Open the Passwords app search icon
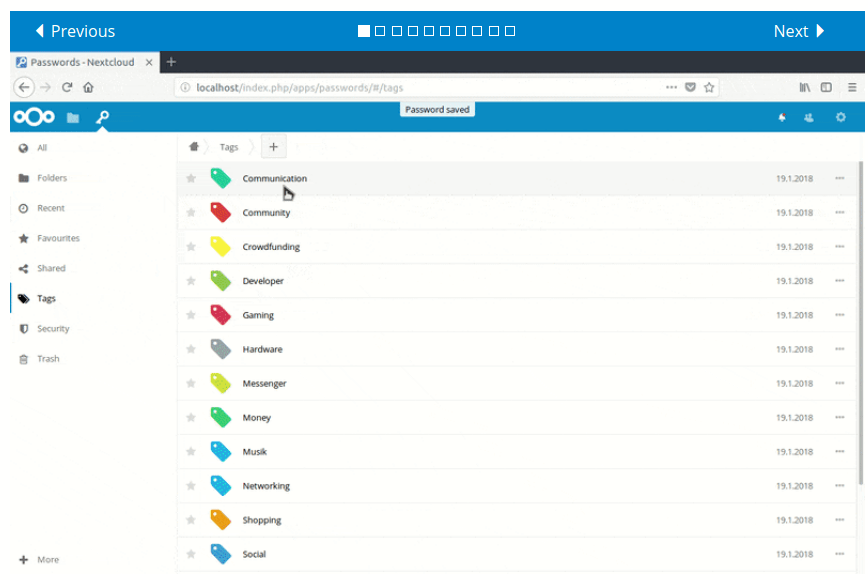 (x=101, y=117)
